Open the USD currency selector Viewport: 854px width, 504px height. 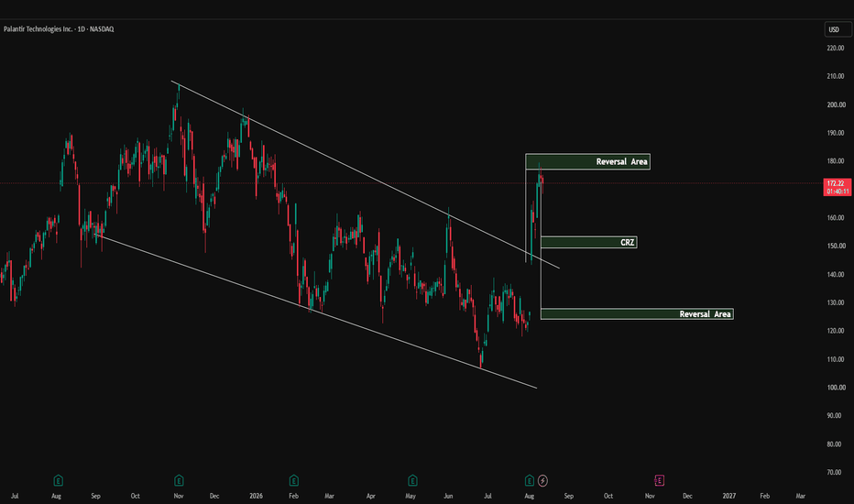[838, 29]
